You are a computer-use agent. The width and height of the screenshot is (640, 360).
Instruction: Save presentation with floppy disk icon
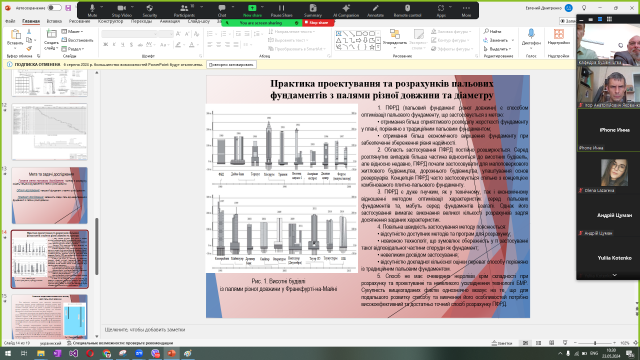[x=68, y=8]
